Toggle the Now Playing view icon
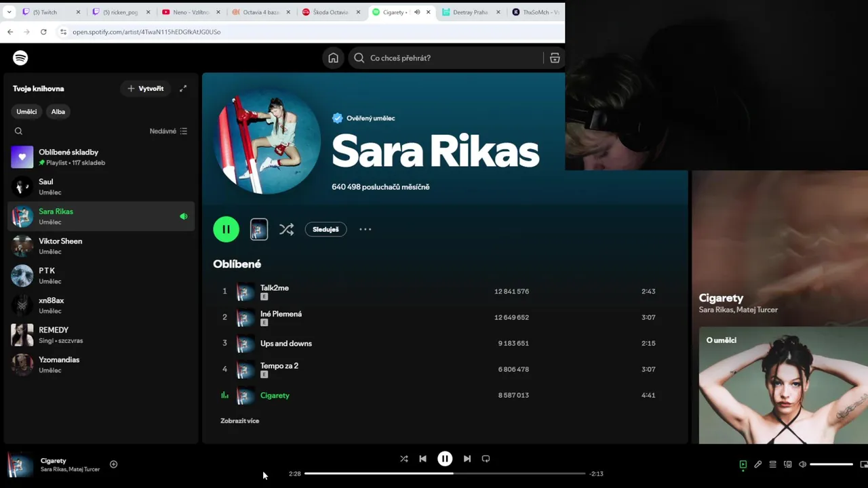The image size is (868, 488). [x=743, y=464]
